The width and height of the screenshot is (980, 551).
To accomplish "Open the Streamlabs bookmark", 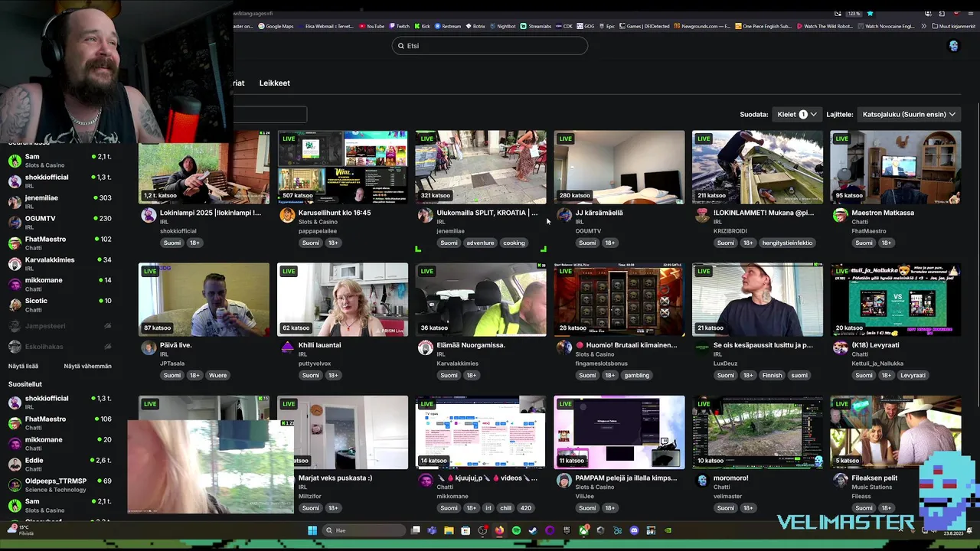I will (536, 26).
